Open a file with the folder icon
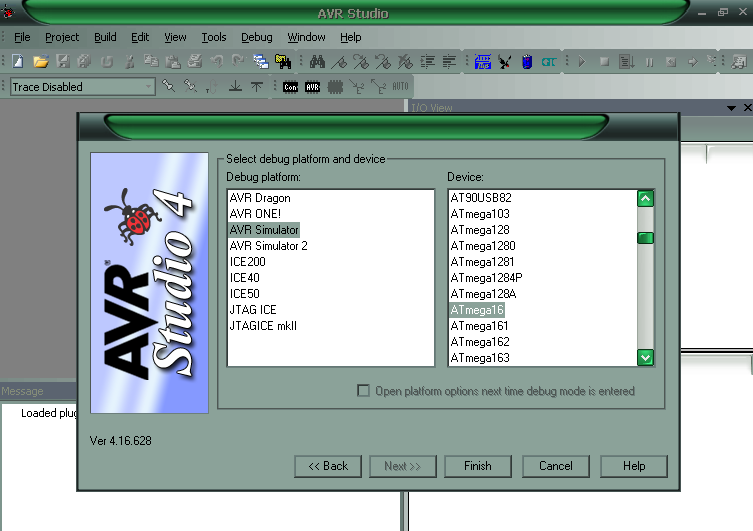This screenshot has height=531, width=753. [41, 61]
